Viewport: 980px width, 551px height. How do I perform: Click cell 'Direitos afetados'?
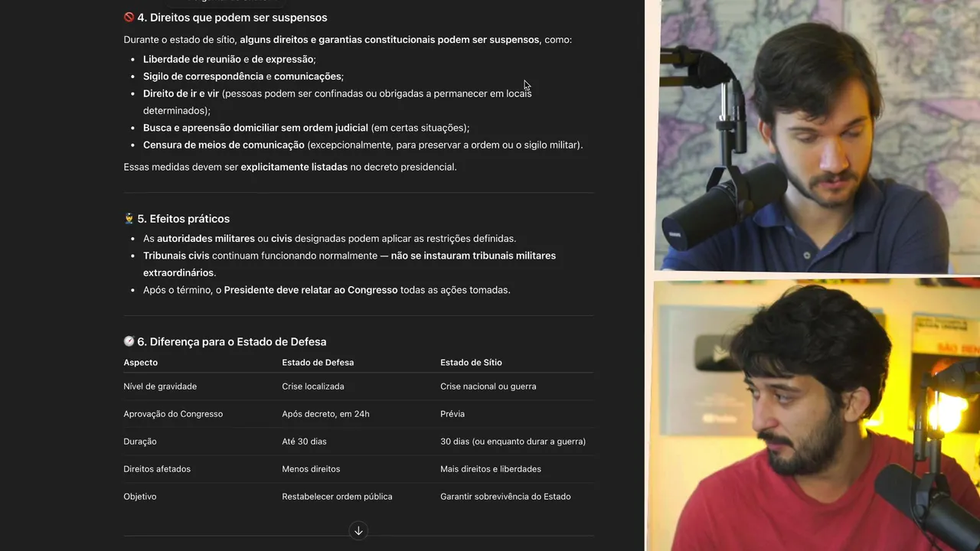[157, 469]
